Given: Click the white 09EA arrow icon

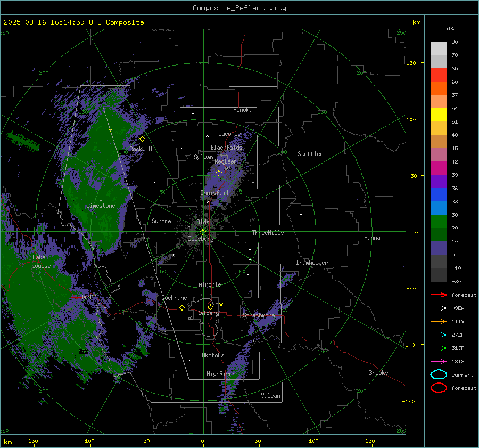Looking at the screenshot, I should 439,308.
